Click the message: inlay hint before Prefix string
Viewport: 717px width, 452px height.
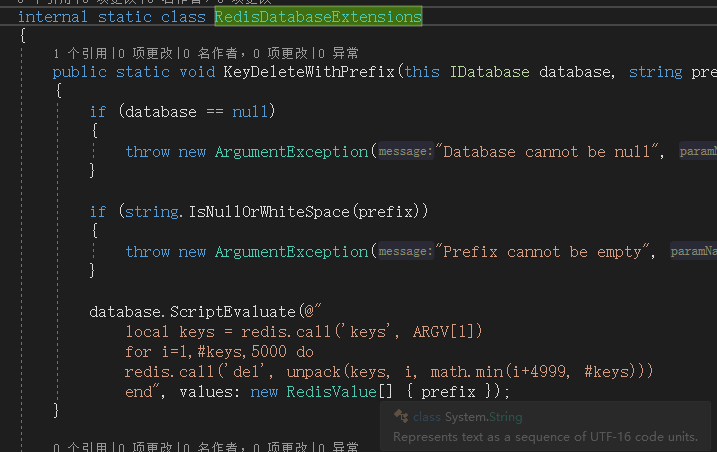pos(405,252)
